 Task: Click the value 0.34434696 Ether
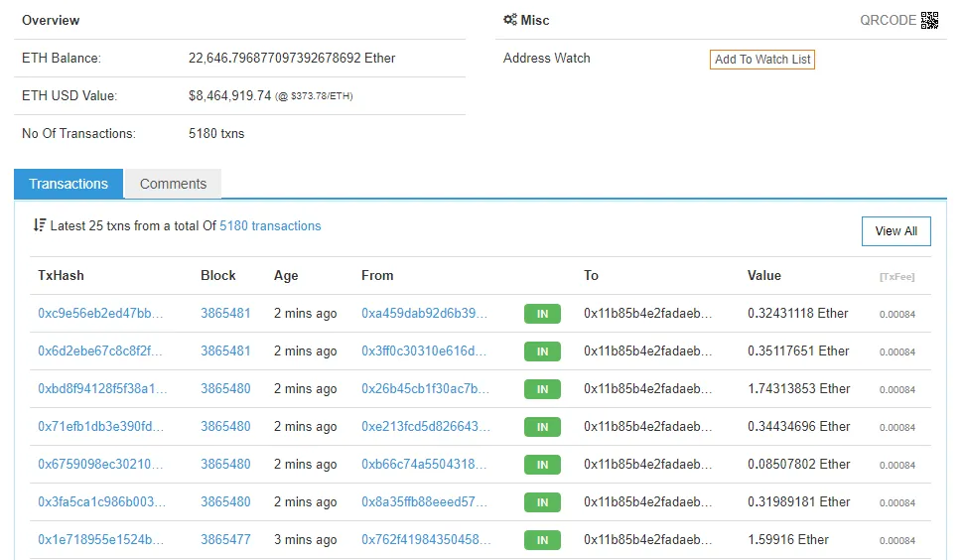point(798,426)
